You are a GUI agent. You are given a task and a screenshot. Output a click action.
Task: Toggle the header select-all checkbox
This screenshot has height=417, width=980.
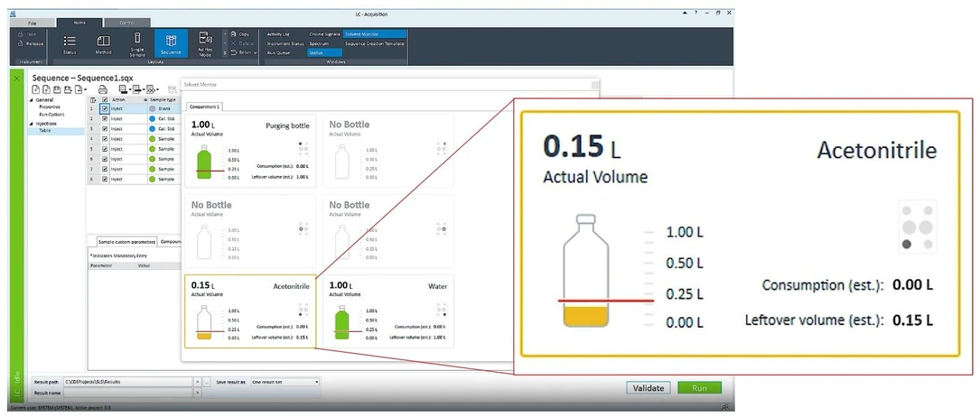pyautogui.click(x=105, y=100)
